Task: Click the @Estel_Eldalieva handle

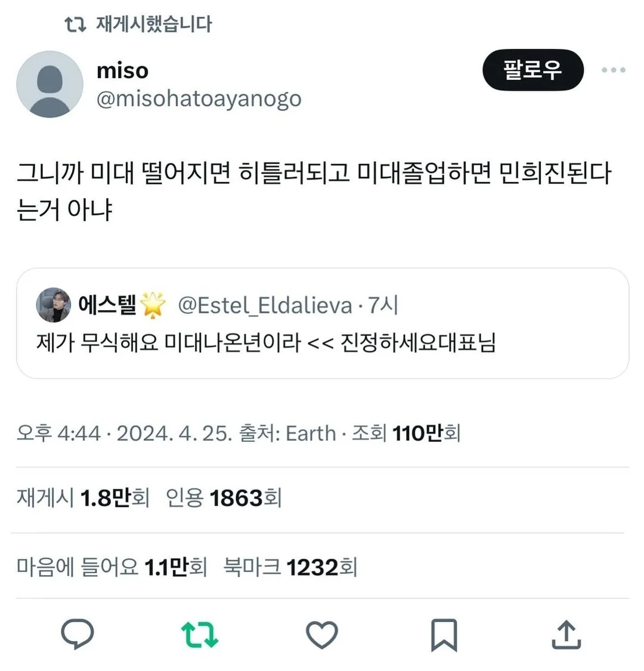Action: [x=265, y=305]
